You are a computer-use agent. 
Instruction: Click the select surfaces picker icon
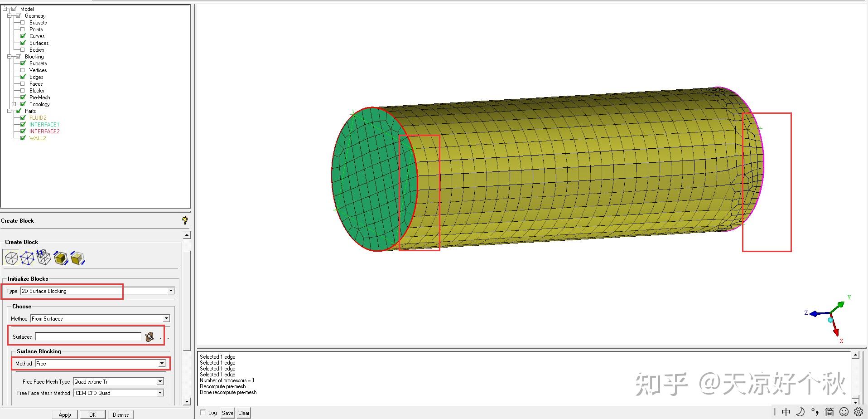[x=149, y=337]
